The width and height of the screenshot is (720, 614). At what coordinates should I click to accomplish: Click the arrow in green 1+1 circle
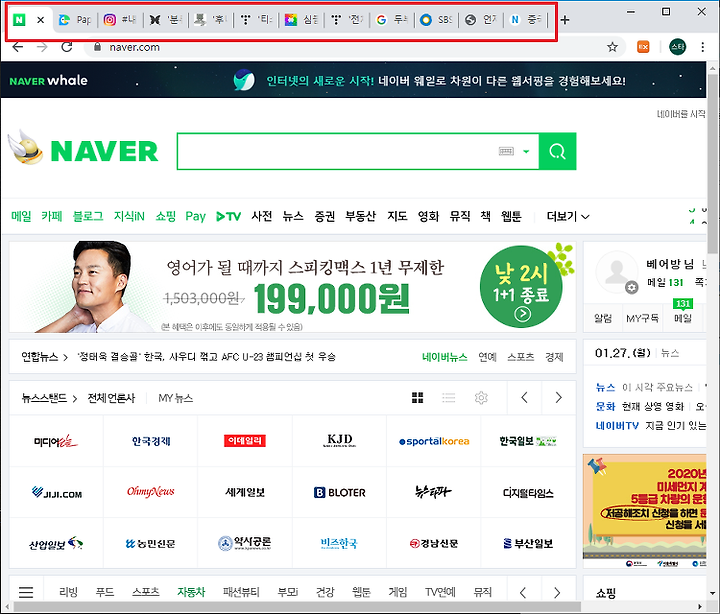[x=523, y=314]
